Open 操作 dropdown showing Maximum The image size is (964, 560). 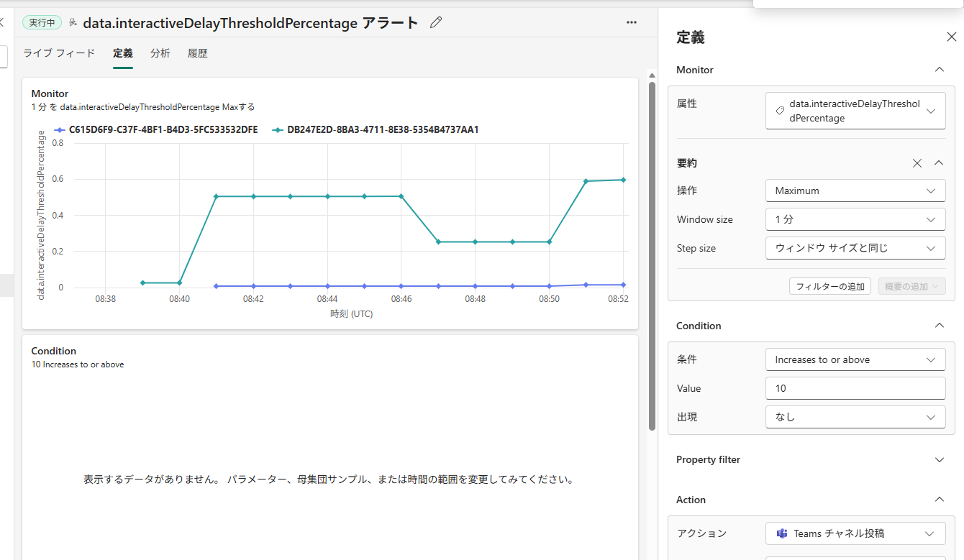[x=855, y=191]
